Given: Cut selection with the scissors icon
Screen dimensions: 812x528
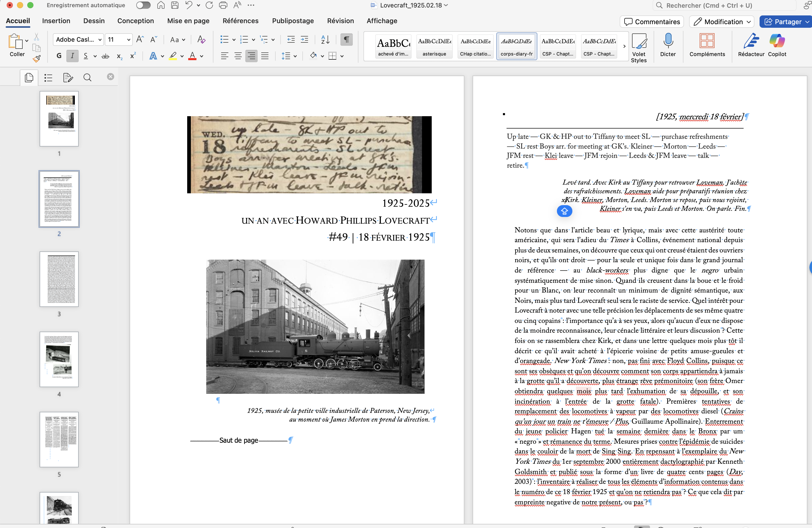Looking at the screenshot, I should point(37,37).
